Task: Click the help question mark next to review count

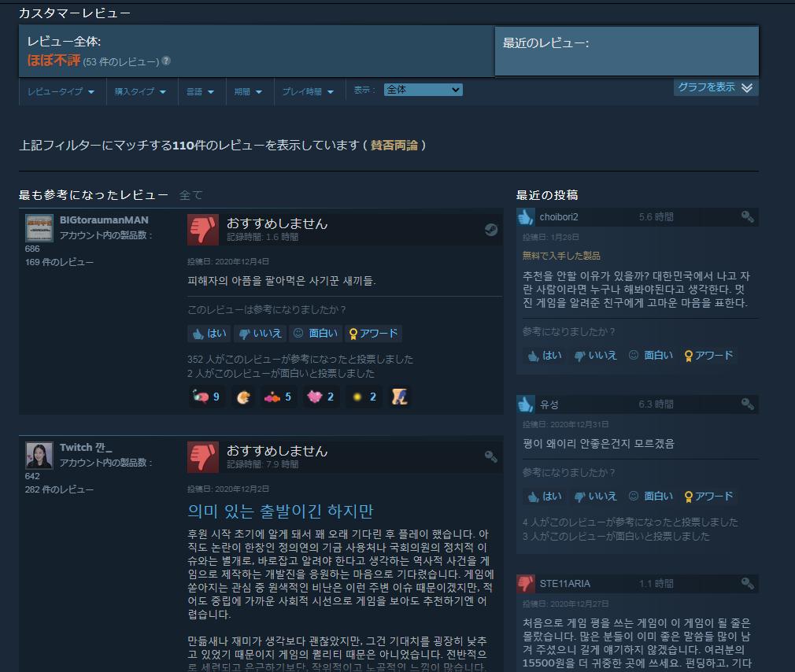Action: point(166,61)
